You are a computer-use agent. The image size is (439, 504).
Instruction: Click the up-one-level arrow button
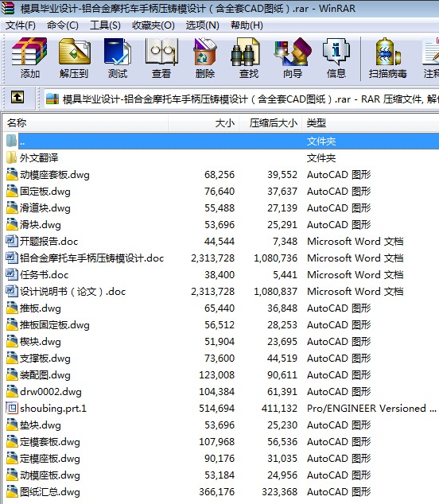[x=17, y=97]
